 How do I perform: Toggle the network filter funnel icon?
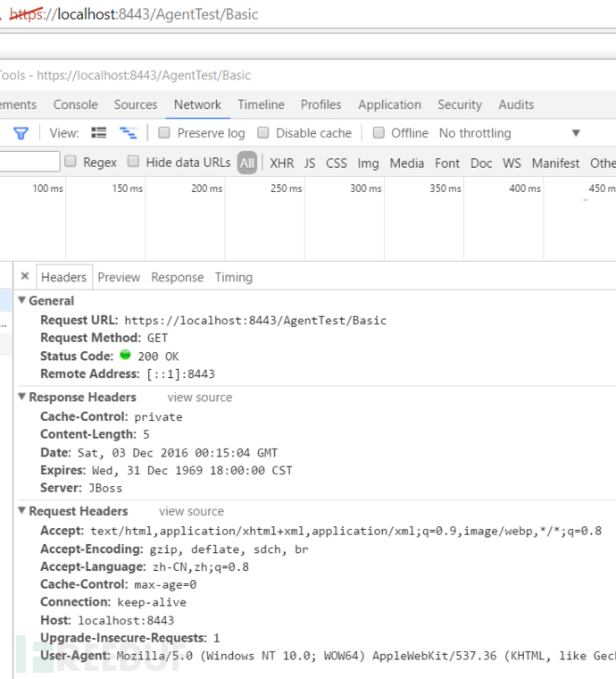pos(21,133)
